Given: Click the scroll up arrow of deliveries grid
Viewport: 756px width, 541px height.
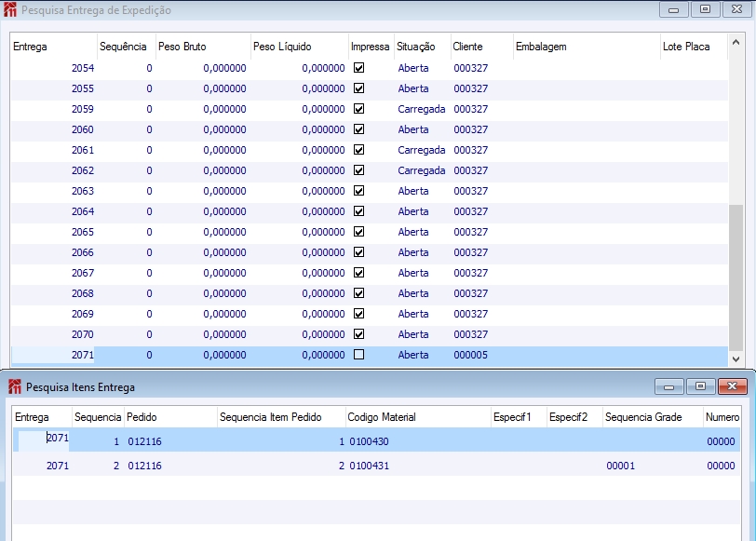Looking at the screenshot, I should (736, 43).
